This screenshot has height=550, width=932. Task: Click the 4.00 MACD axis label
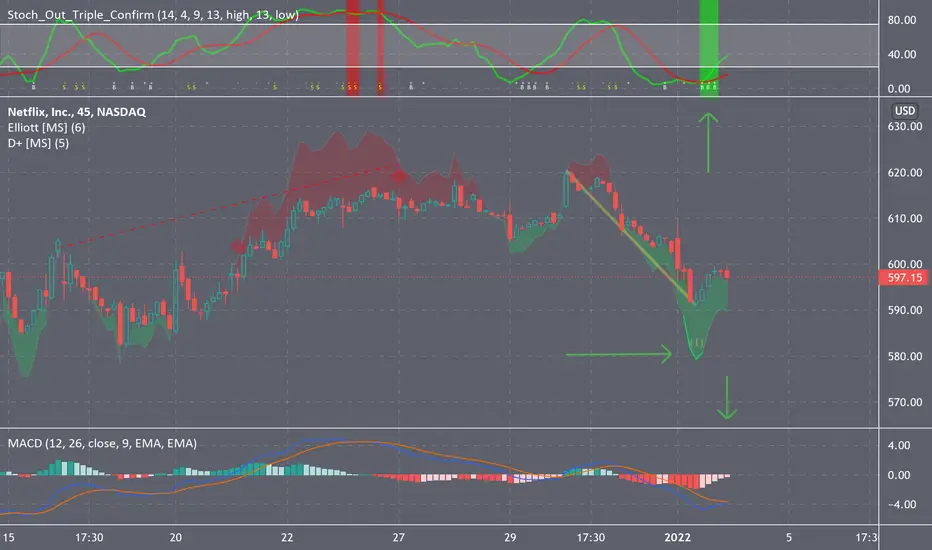click(x=899, y=445)
